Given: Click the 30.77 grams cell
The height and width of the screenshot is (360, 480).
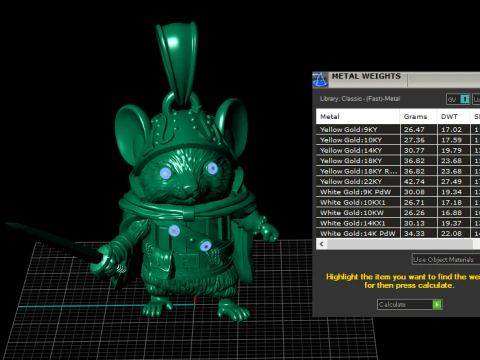Looking at the screenshot, I should pyautogui.click(x=418, y=150).
